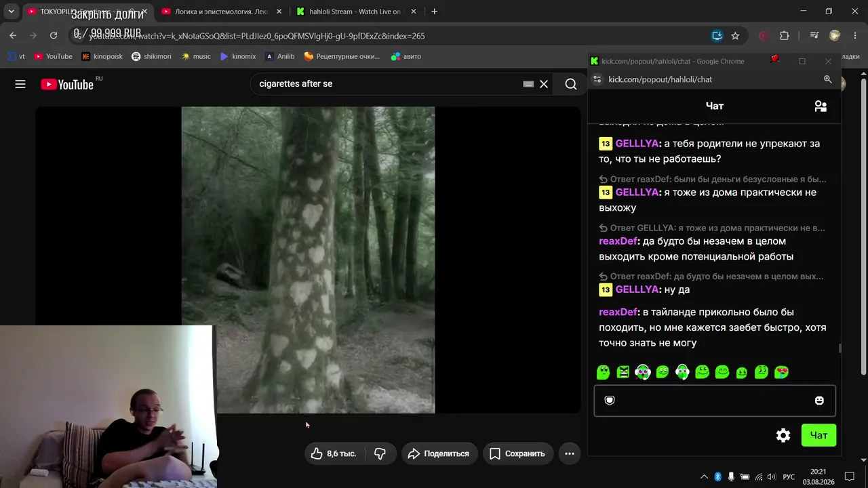Open the music bookmark
The height and width of the screenshot is (488, 868).
[196, 56]
